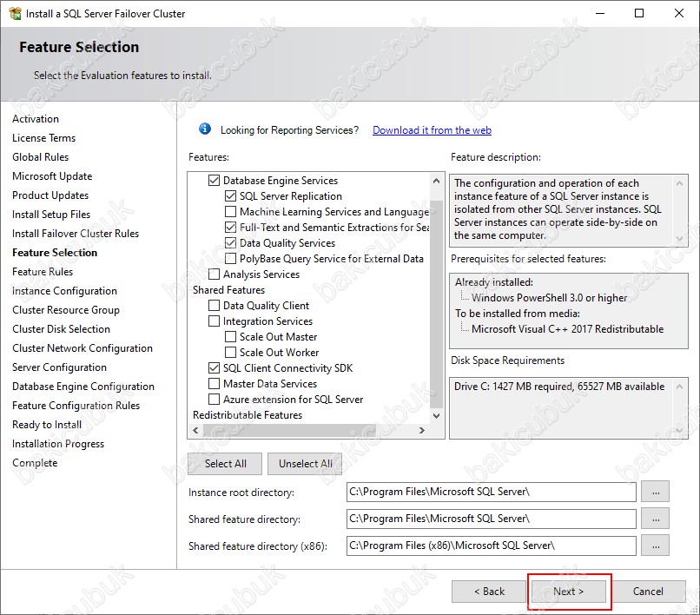Select the Install Failover Cluster Rules step
The height and width of the screenshot is (615, 700).
(76, 234)
